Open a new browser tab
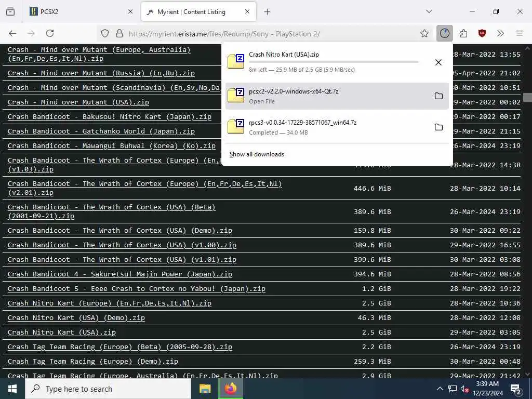 (268, 12)
